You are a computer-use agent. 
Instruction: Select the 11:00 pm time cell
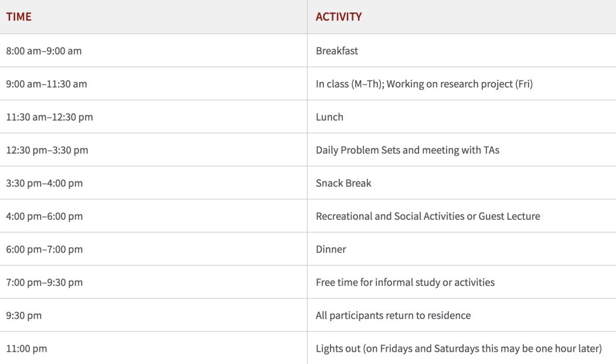click(x=26, y=349)
